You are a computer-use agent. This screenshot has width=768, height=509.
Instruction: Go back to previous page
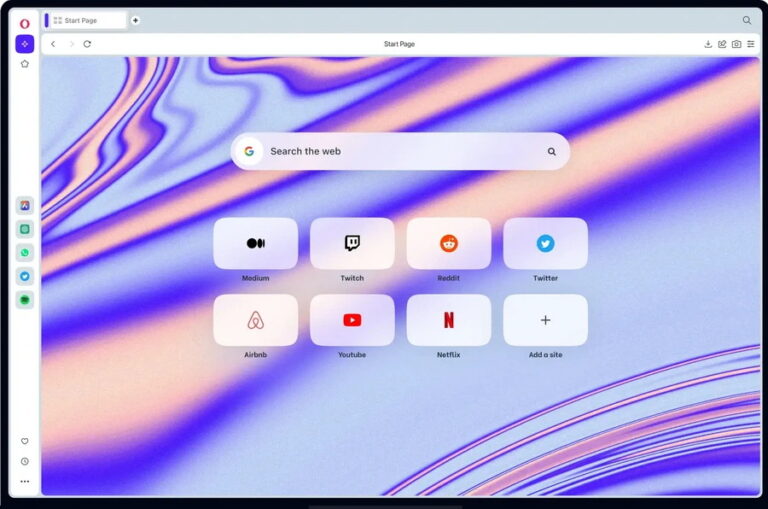(53, 44)
